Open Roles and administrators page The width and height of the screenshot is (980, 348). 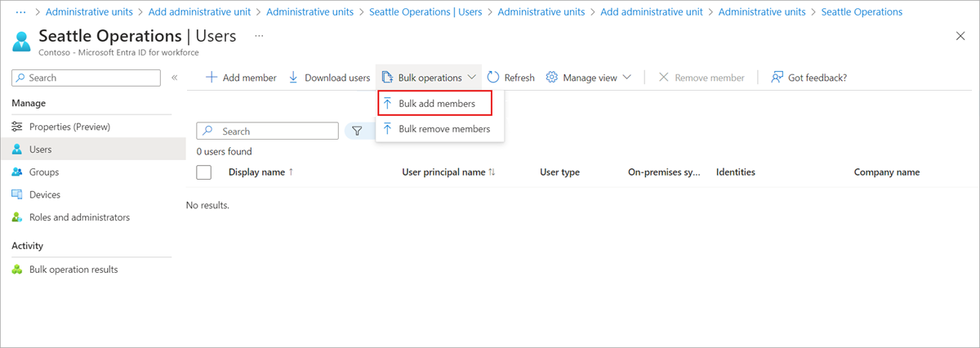(79, 217)
